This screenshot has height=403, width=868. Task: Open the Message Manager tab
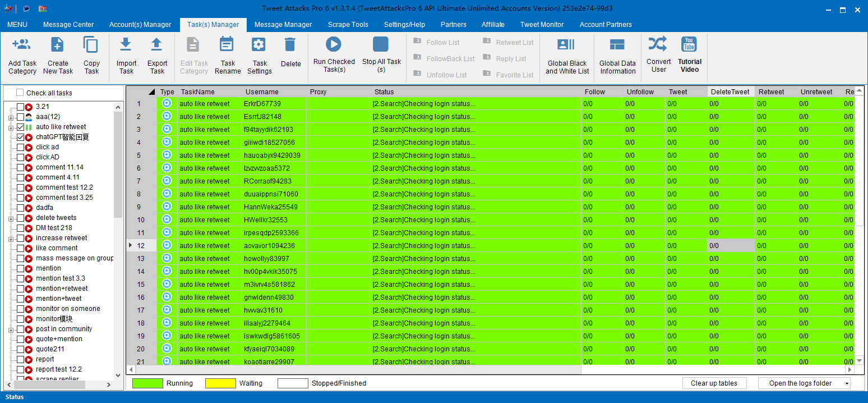point(283,25)
